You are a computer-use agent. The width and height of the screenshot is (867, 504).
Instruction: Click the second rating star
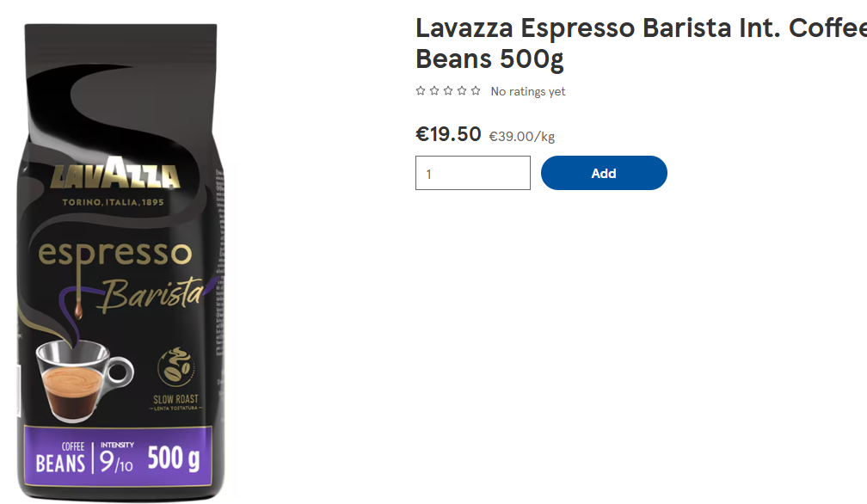pos(434,90)
